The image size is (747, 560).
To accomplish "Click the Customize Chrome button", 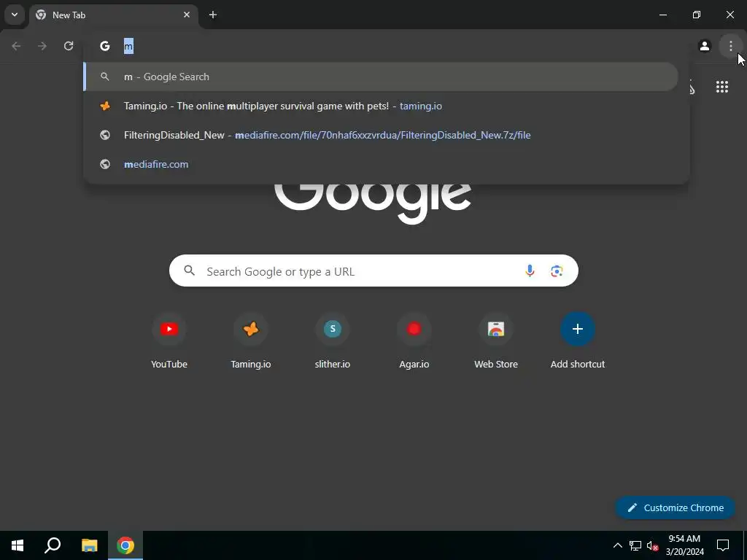I will [675, 507].
